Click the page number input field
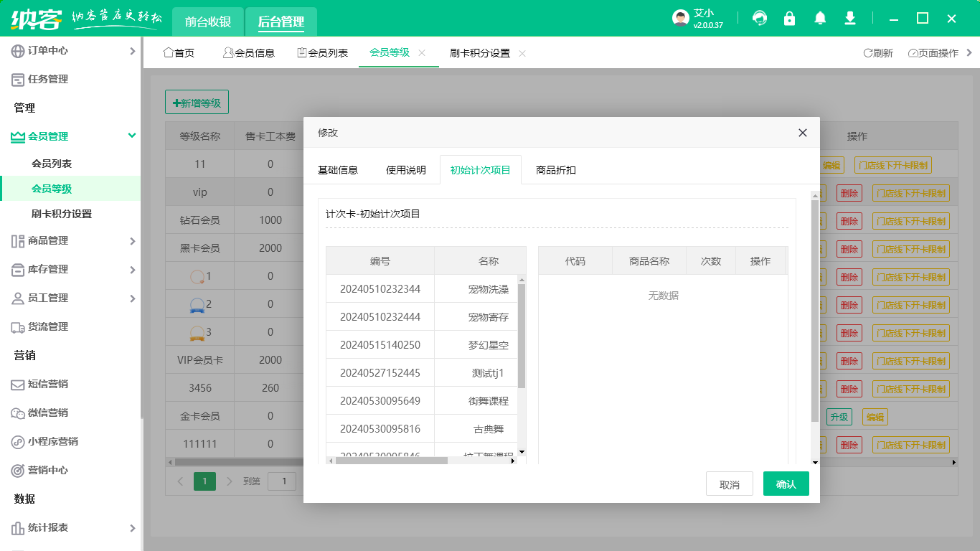Screen dimensions: 980x551 pos(281,481)
